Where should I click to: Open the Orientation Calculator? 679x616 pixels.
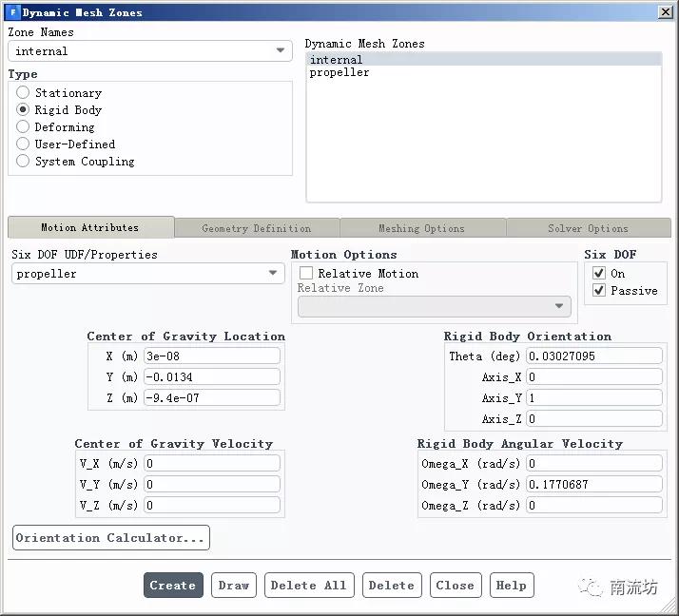point(111,538)
